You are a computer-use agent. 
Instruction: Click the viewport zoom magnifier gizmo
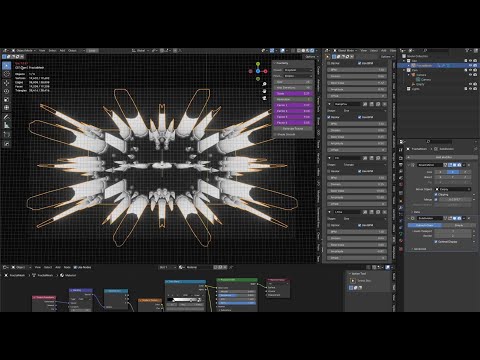pos(264,84)
